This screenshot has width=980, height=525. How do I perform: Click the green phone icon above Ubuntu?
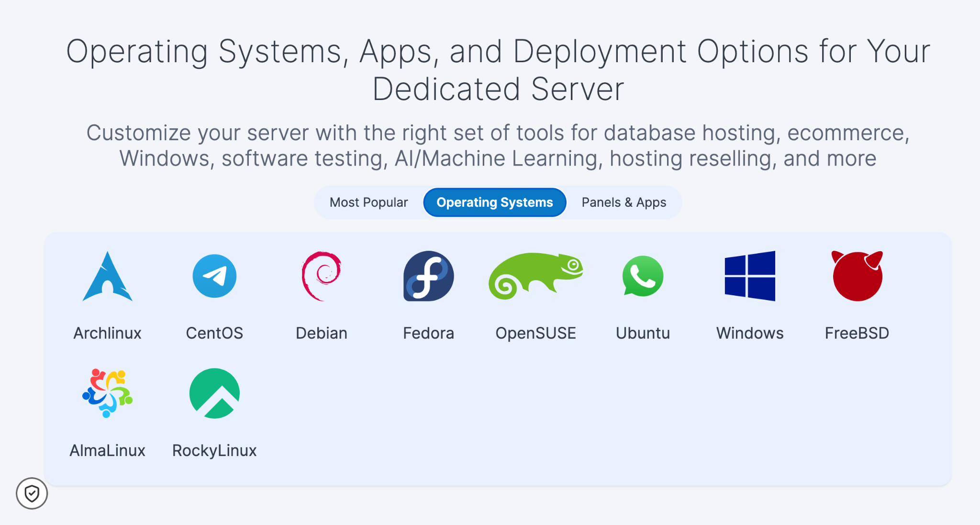pos(643,276)
